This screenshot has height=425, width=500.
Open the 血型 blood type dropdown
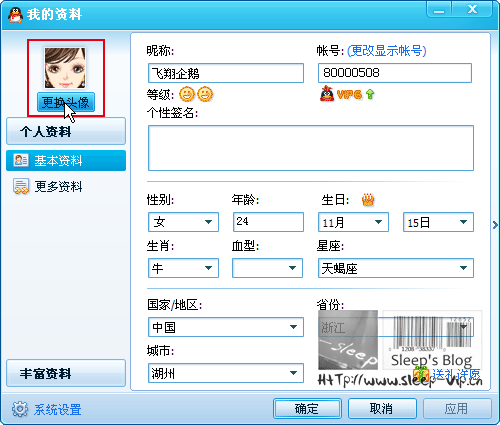(x=267, y=268)
